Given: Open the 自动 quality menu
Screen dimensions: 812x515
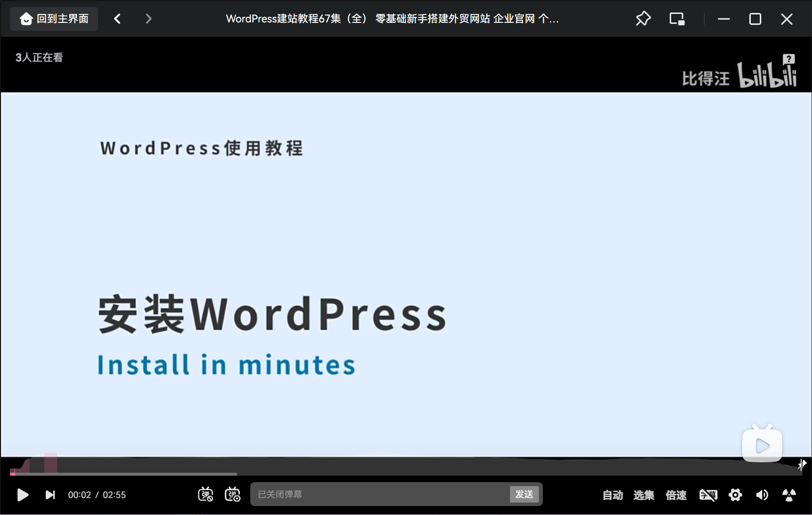Looking at the screenshot, I should click(612, 495).
